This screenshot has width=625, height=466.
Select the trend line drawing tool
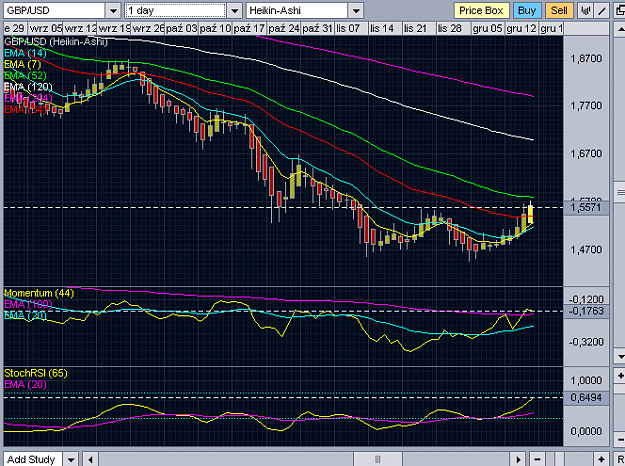tap(602, 11)
